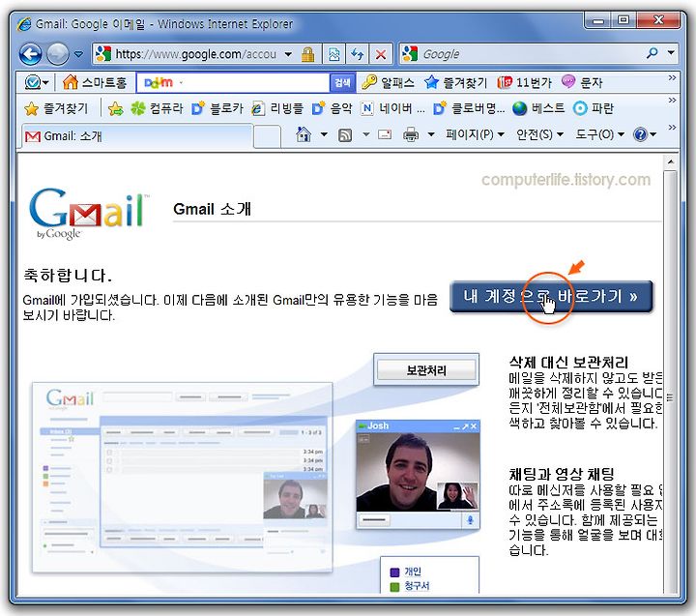This screenshot has height=616, width=696.
Task: Click the Josh video chat thumbnail
Action: (x=418, y=474)
